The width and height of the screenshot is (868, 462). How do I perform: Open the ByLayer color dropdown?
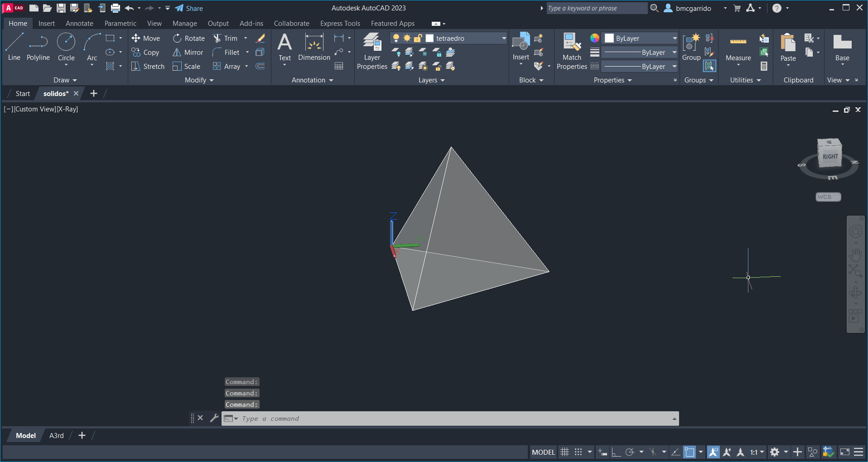674,38
